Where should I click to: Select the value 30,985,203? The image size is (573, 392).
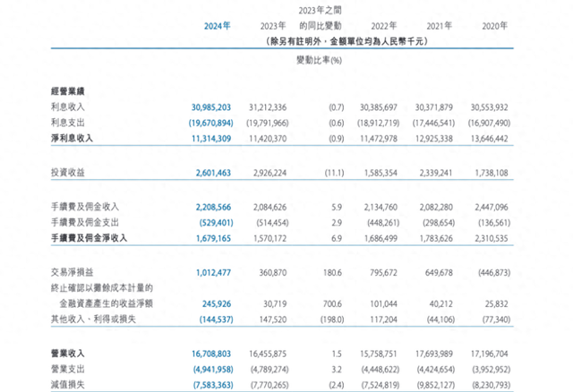tap(211, 107)
